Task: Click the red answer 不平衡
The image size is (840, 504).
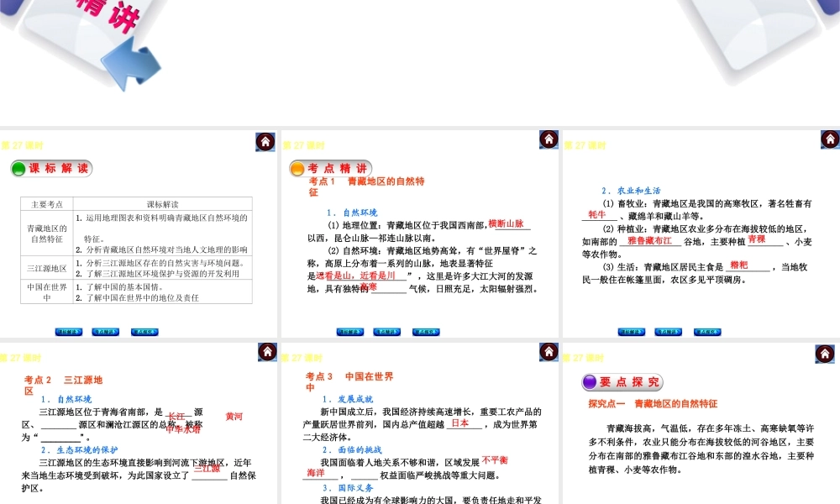Action: click(x=495, y=460)
